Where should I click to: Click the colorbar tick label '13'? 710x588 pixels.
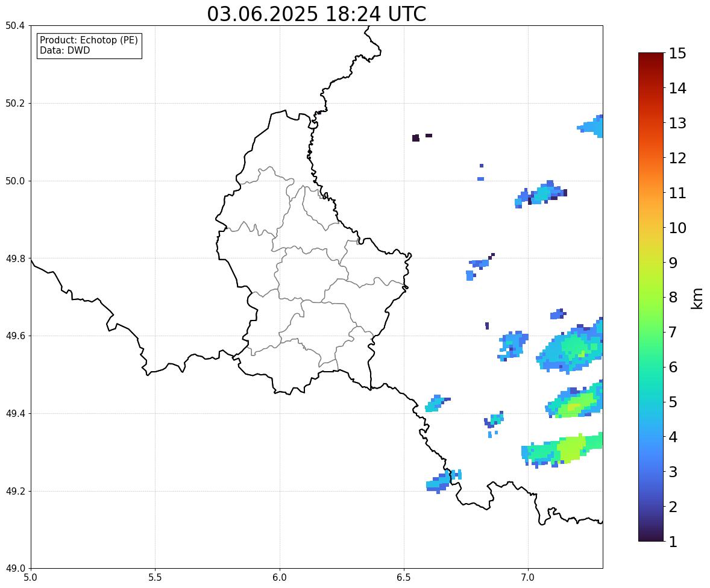(x=677, y=123)
